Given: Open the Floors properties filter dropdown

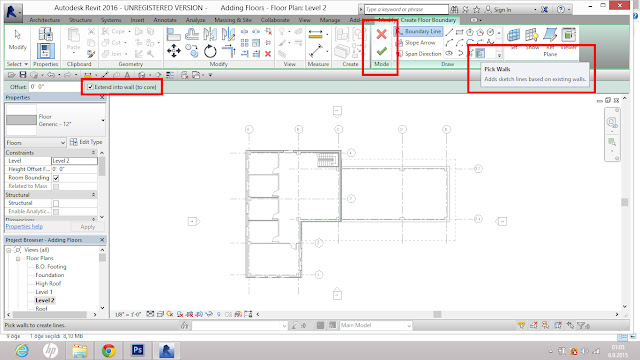Looking at the screenshot, I should pos(36,142).
